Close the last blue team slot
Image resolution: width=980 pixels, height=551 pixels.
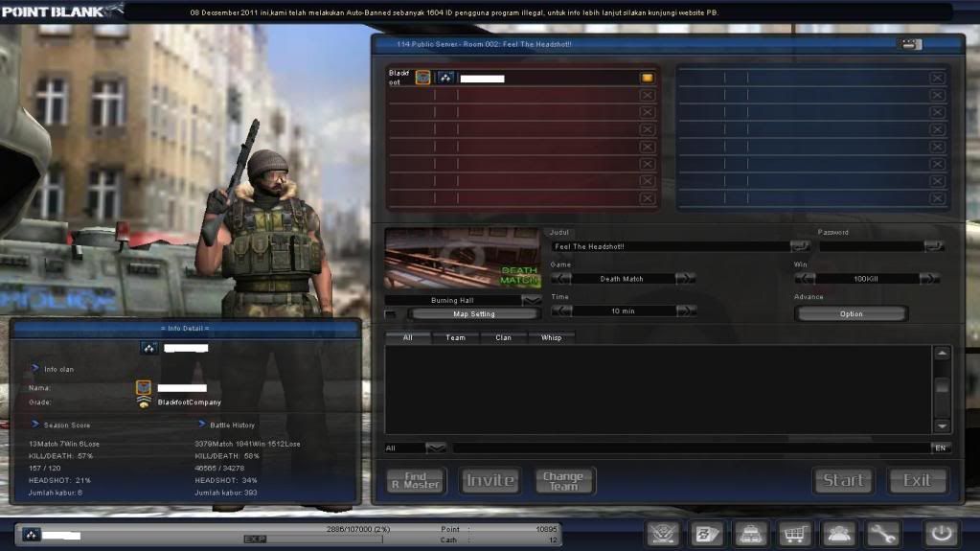pyautogui.click(x=937, y=198)
